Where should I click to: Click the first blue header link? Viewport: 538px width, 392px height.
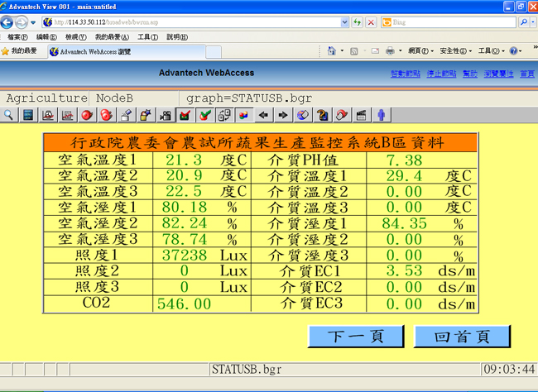click(x=406, y=74)
